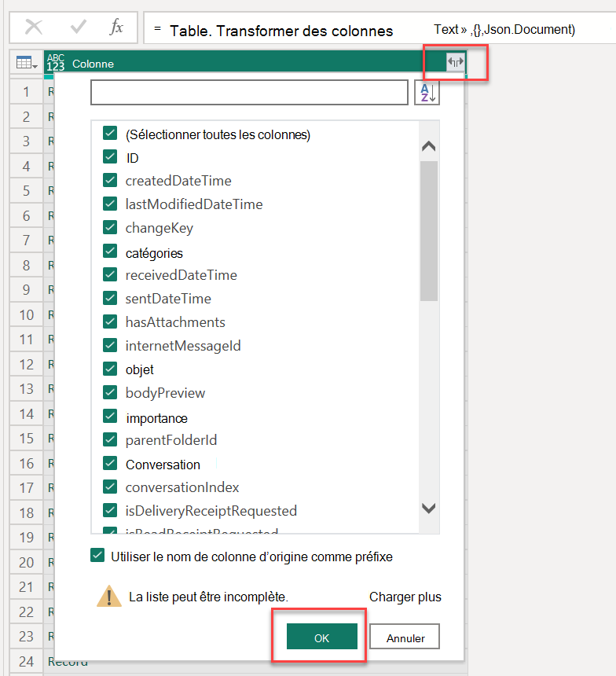Confirm the formula with the checkmark icon
Image resolution: width=616 pixels, height=676 pixels.
click(x=78, y=28)
